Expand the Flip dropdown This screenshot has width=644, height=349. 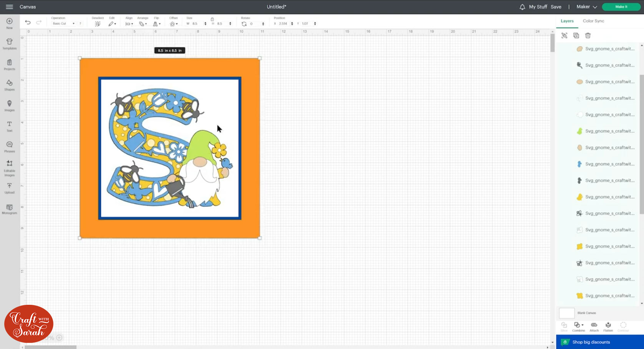click(x=157, y=24)
